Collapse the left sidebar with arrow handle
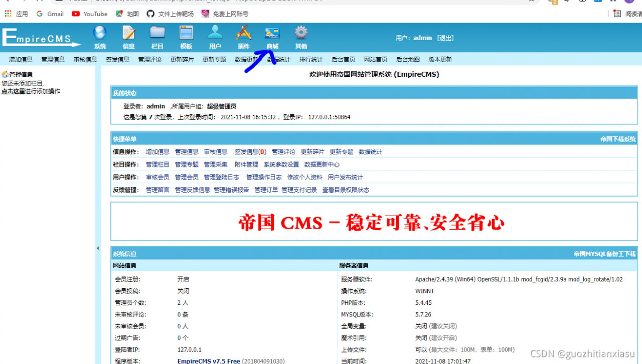The height and width of the screenshot is (364, 642). (98, 248)
